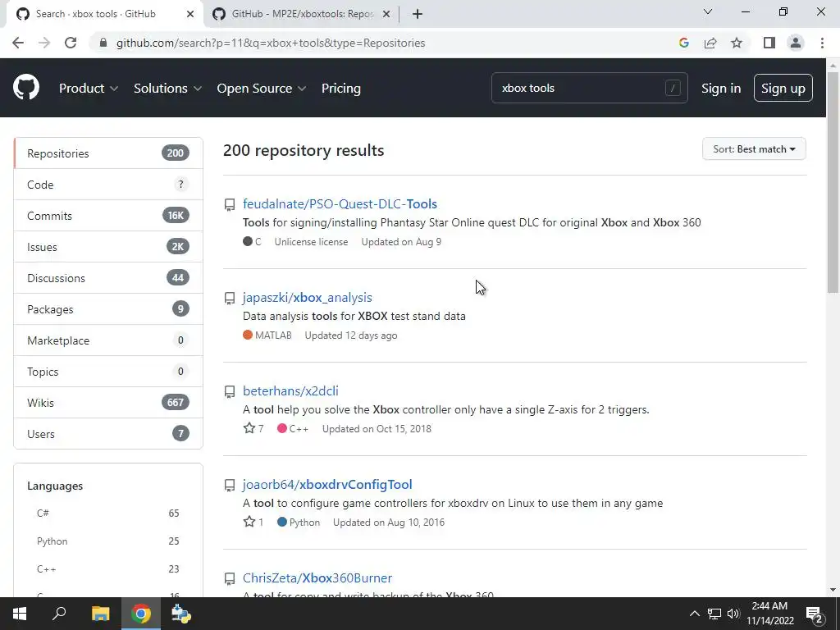This screenshot has width=840, height=630.
Task: Open File Explorer from taskbar
Action: 100,614
